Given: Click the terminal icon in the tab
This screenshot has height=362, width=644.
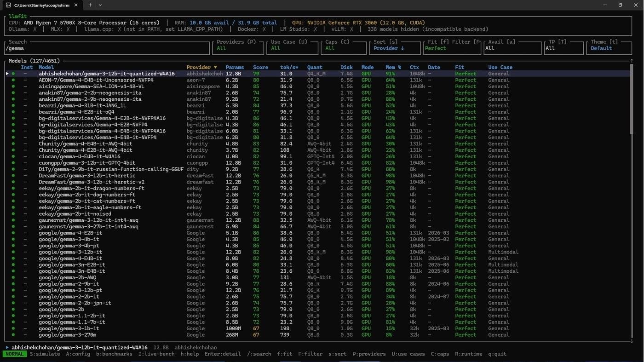Looking at the screenshot, I should (x=8, y=5).
